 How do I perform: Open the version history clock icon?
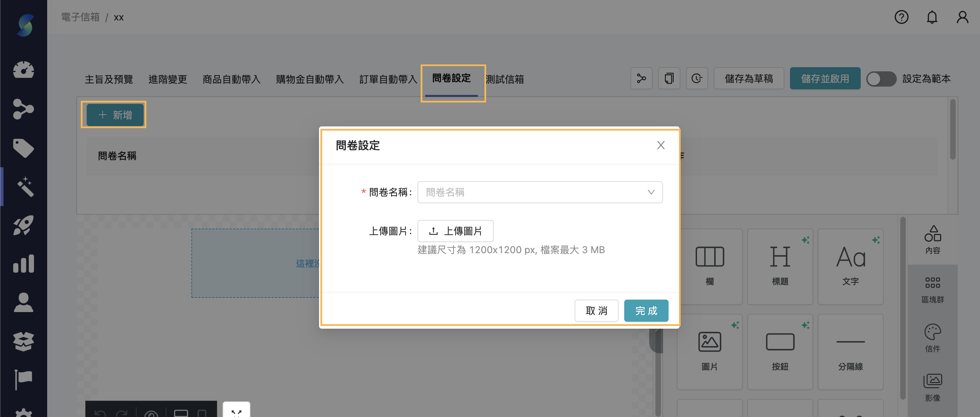tap(697, 78)
